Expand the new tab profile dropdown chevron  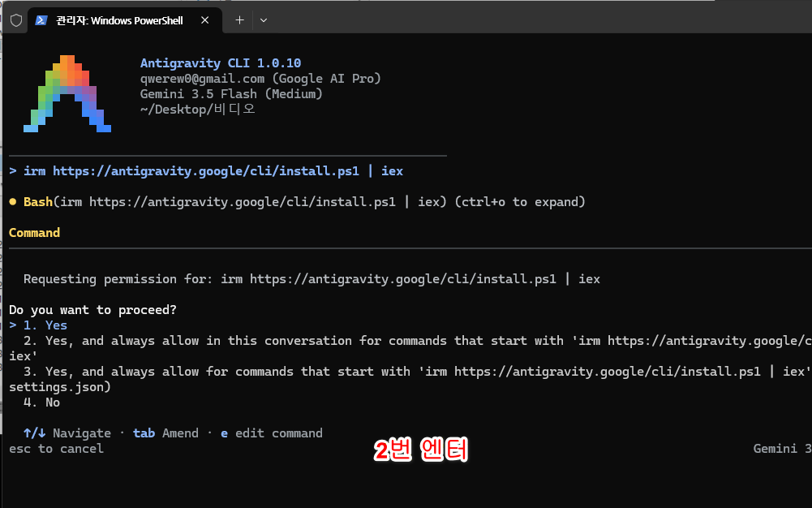point(264,20)
